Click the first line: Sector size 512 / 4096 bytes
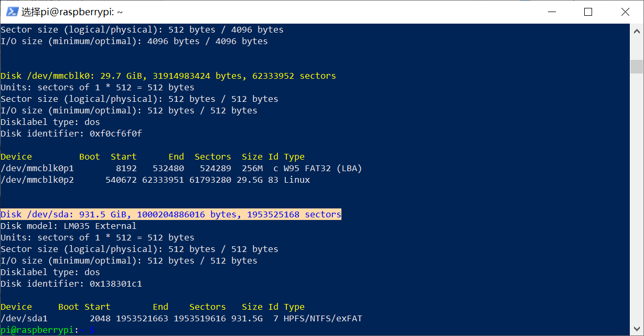This screenshot has height=336, width=644. (x=142, y=29)
